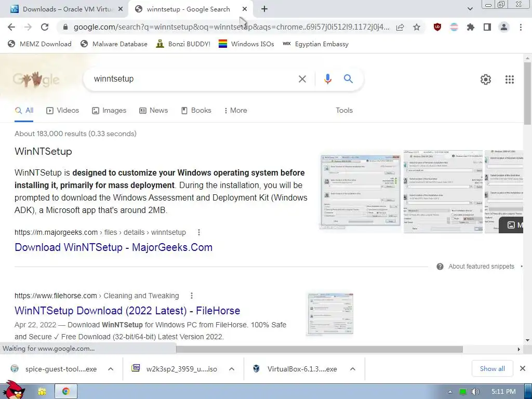Switch to Books results
This screenshot has width=532, height=399.
pos(196,111)
